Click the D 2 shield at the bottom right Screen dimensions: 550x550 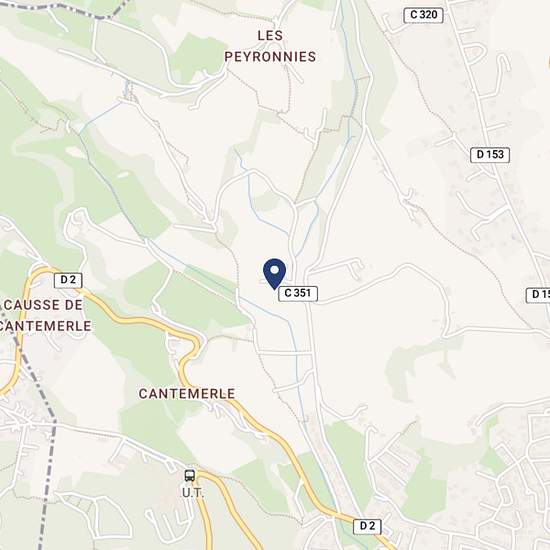tap(367, 526)
